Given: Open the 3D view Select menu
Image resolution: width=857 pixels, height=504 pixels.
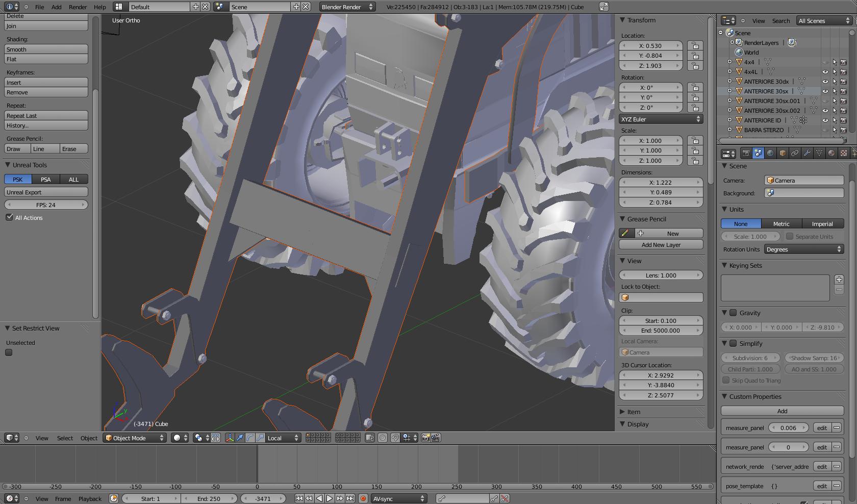Looking at the screenshot, I should (x=65, y=438).
